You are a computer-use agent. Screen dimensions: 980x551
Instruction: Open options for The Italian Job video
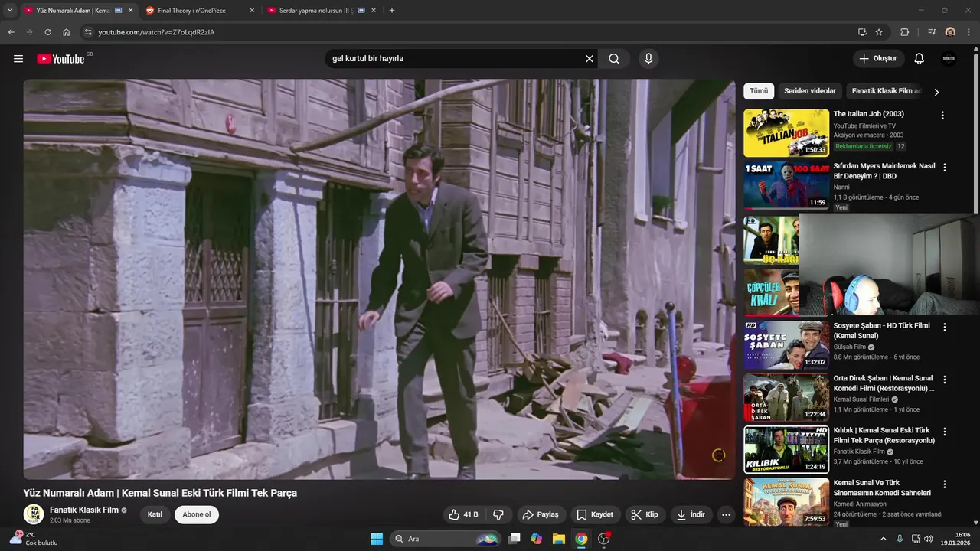942,116
